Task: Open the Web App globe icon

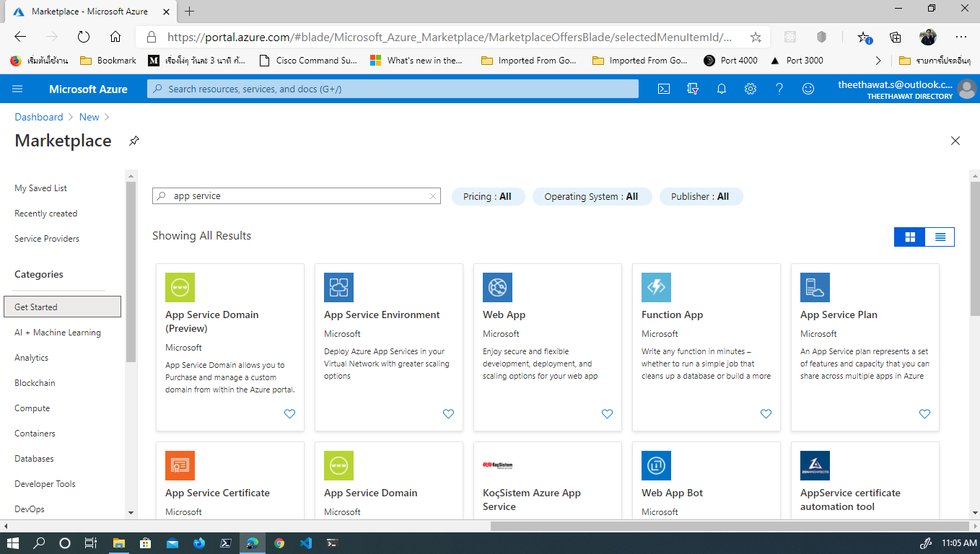Action: 497,287
